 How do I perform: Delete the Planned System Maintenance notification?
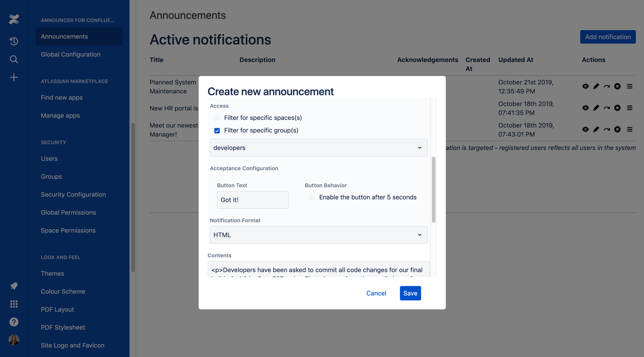(x=617, y=86)
